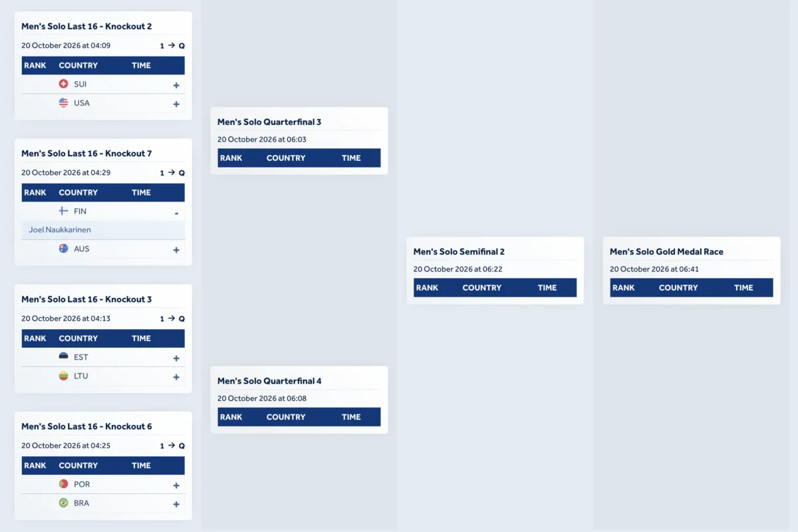Expand the EST row plus icon
This screenshot has width=798, height=532.
pos(176,358)
